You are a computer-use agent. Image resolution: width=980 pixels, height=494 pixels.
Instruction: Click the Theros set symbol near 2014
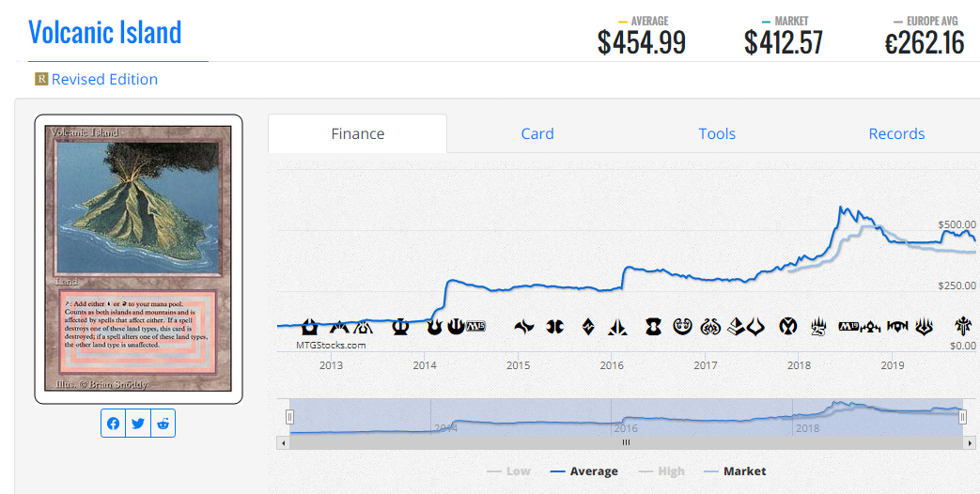400,326
